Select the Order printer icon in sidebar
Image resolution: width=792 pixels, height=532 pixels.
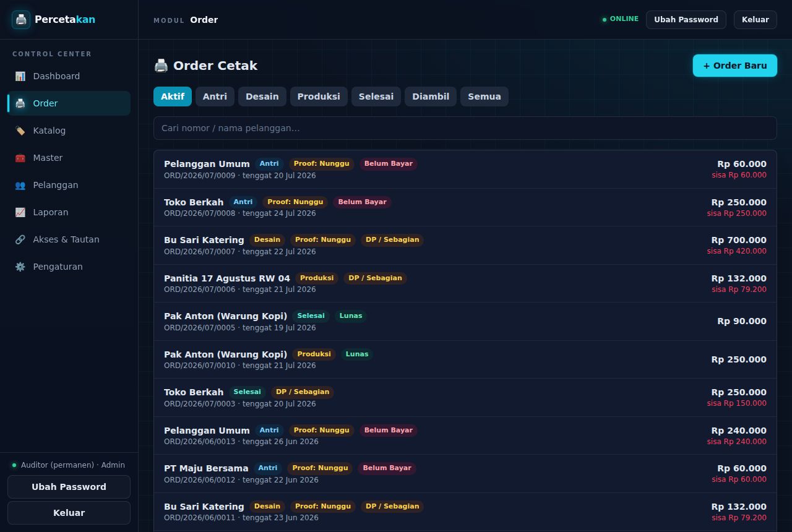pos(20,103)
